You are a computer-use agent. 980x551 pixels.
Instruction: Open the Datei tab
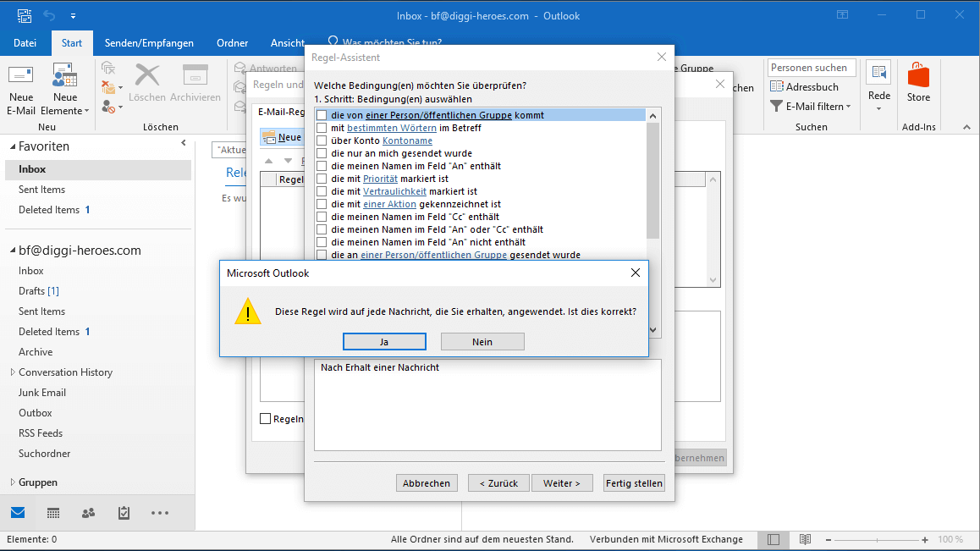click(x=25, y=43)
